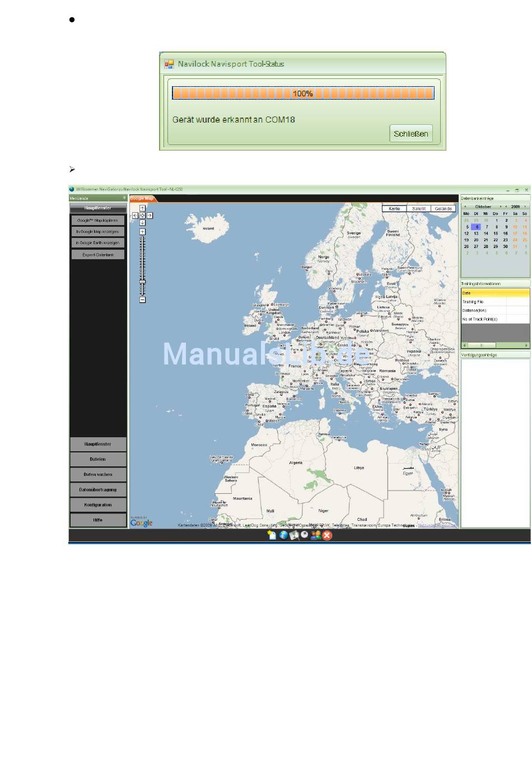This screenshot has height=767, width=532.
Task: Select day 22 in October calendar
Action: click(496, 240)
